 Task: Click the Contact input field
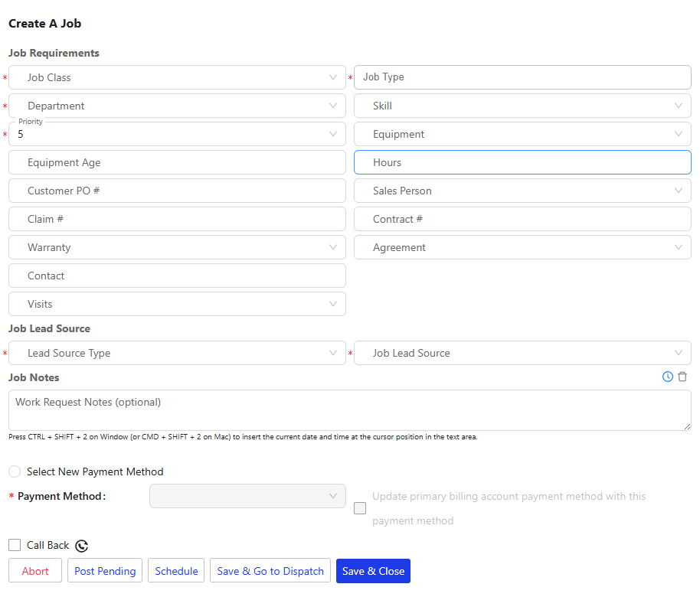click(x=177, y=276)
